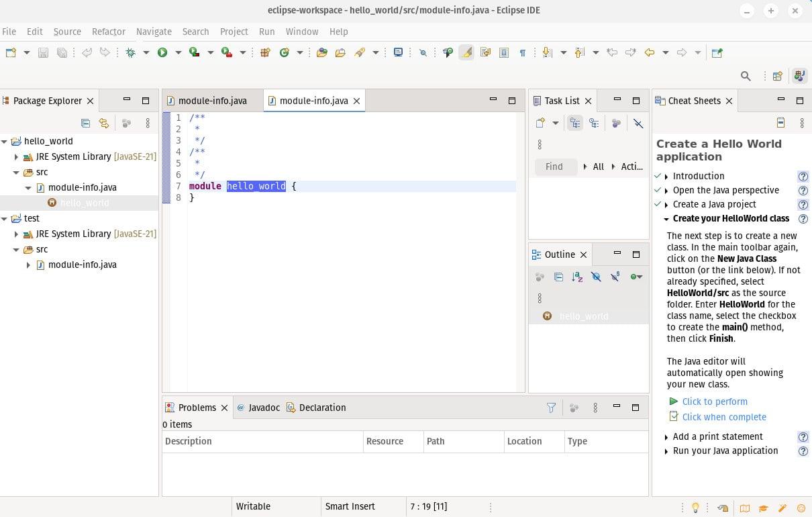Expand JRE System Library under hello_world
Screen dimensions: 812x517
tap(17, 156)
